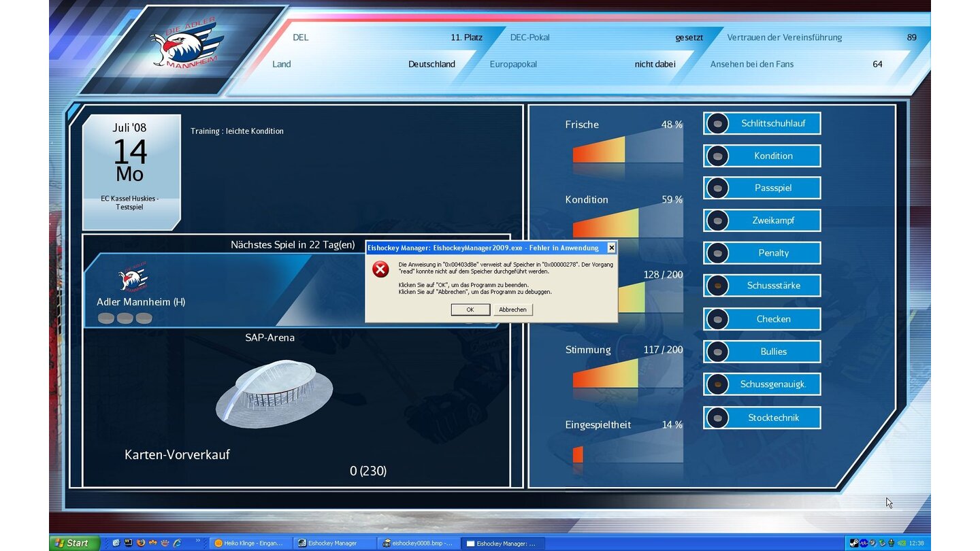
Task: Click the blue waveform tray icon
Action: pos(864,543)
